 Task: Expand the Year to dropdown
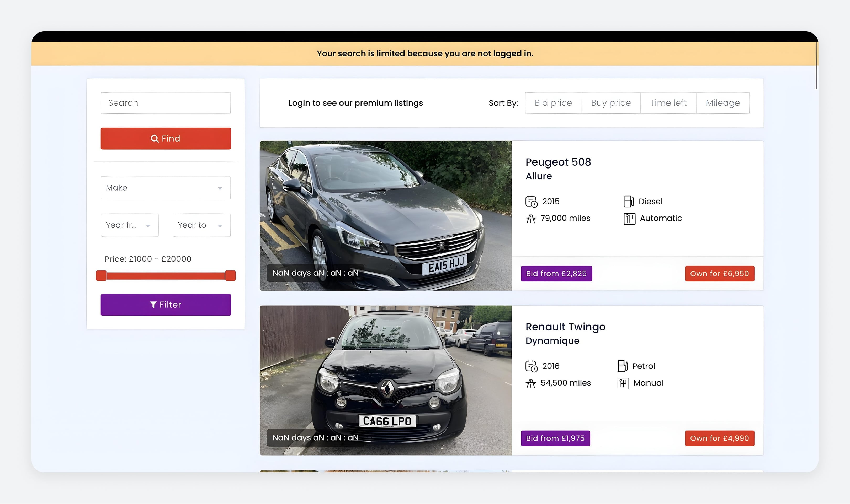pos(201,225)
